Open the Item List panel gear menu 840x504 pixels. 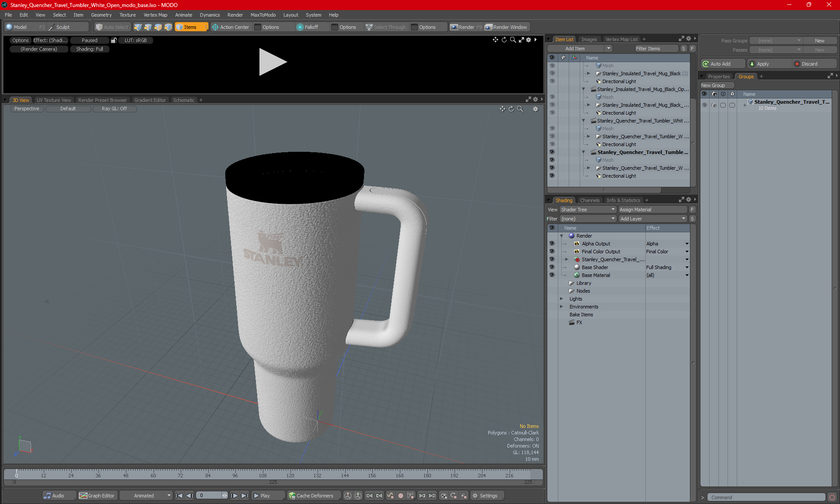coord(689,39)
